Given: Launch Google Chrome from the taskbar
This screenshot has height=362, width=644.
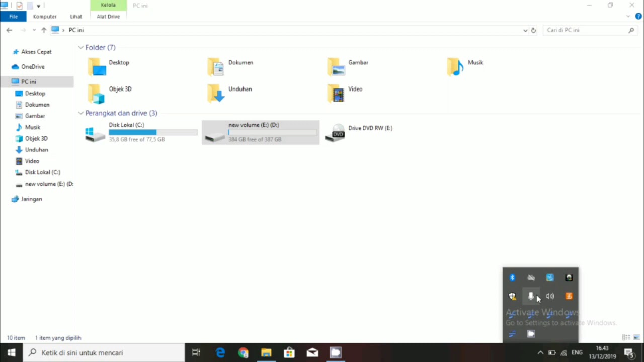Looking at the screenshot, I should 244,353.
